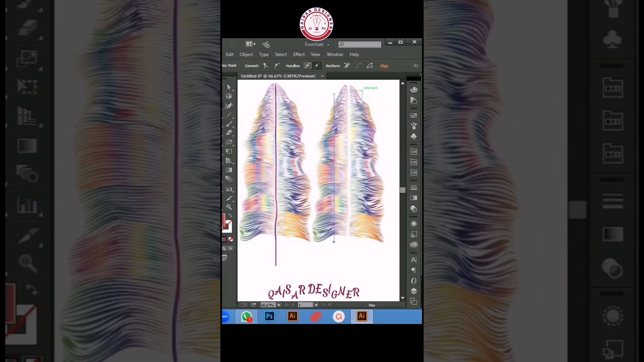Screen dimensions: 644x362
Task: Remove selected anchor points button
Action: 347,66
